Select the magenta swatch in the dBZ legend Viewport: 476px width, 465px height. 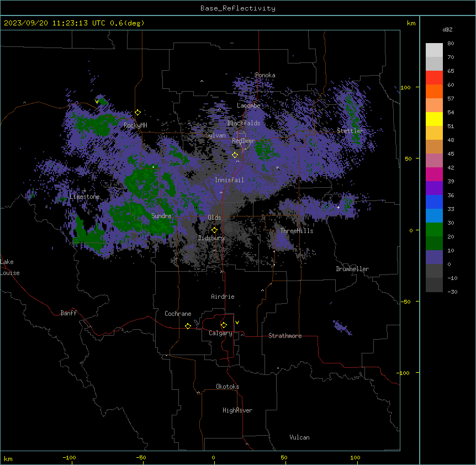pyautogui.click(x=434, y=174)
